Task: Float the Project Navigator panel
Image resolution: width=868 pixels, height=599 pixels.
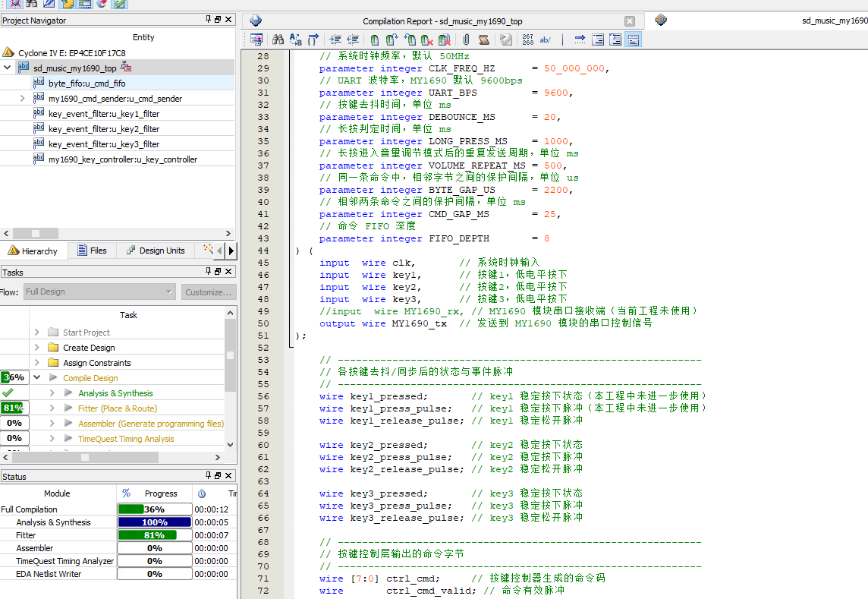Action: point(218,20)
